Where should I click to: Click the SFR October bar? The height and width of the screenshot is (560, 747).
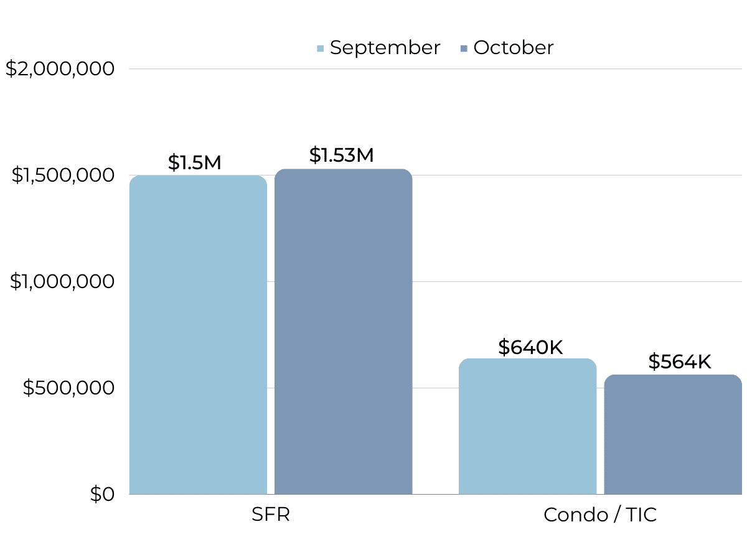point(343,333)
